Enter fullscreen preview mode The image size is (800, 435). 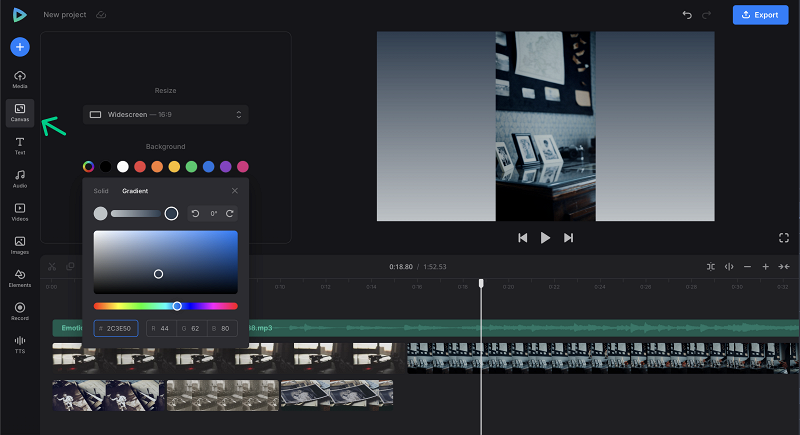tap(784, 238)
